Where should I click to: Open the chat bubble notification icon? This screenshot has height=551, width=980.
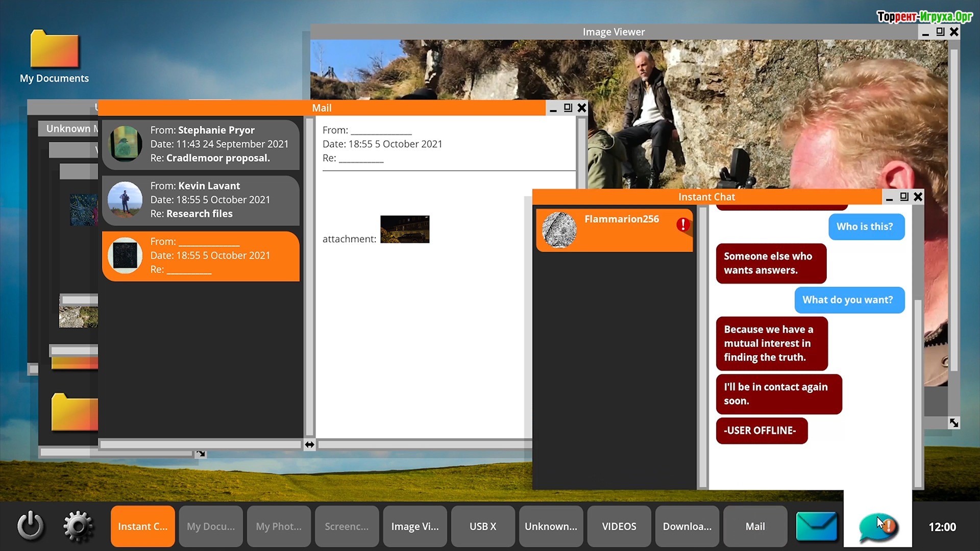[x=877, y=527]
